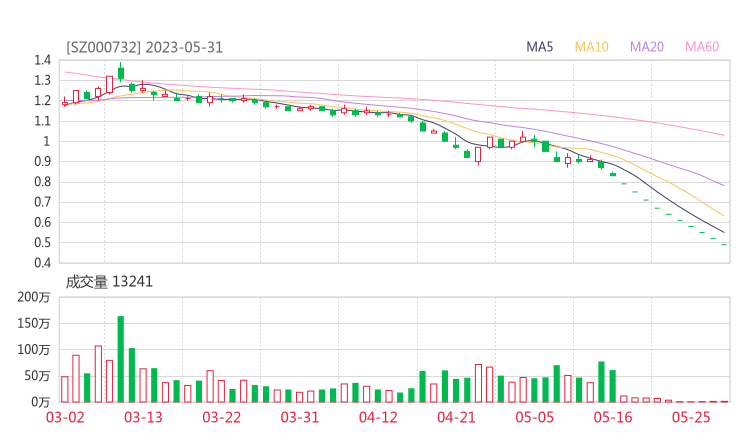Select the 03-13 date on the axis

click(143, 417)
